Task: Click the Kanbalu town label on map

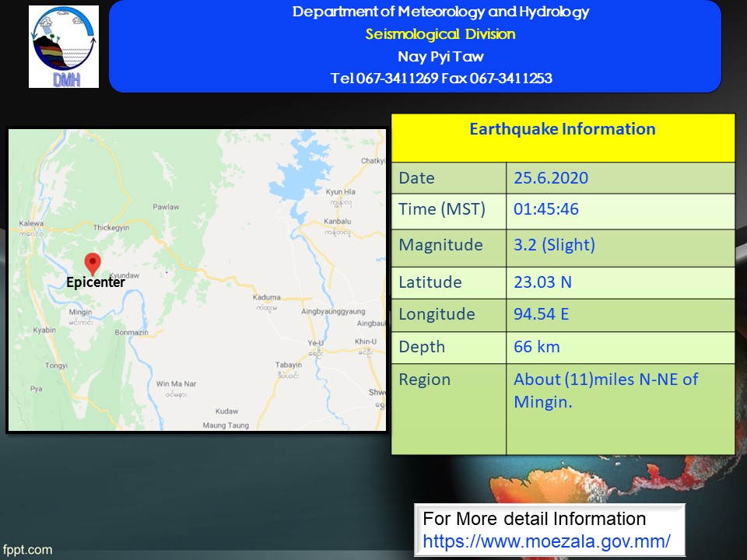Action: [x=338, y=223]
